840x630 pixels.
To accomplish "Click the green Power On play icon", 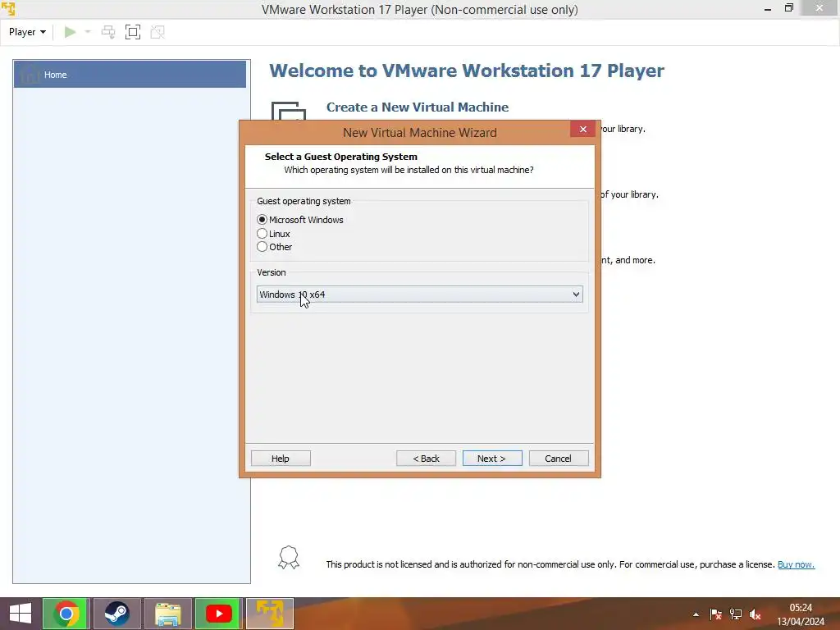I will (x=70, y=32).
